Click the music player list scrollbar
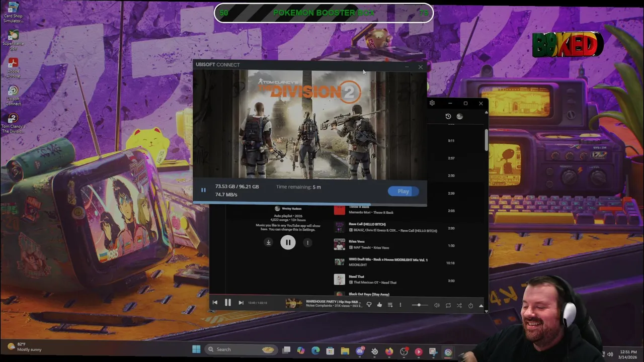 tap(486, 139)
